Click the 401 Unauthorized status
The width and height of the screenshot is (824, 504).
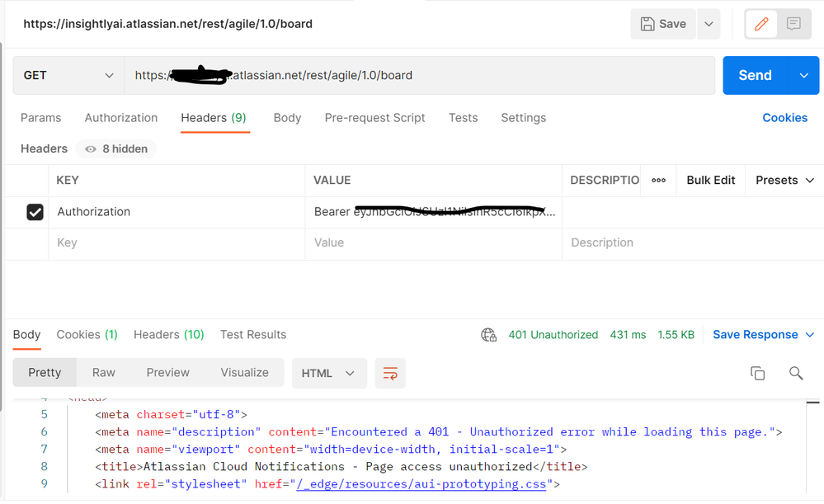click(553, 335)
